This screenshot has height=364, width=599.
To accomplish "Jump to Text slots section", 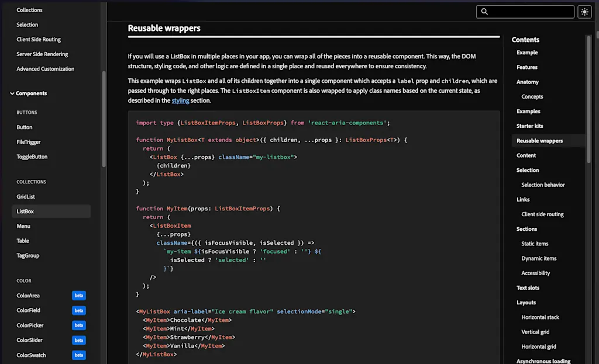I will (x=528, y=287).
